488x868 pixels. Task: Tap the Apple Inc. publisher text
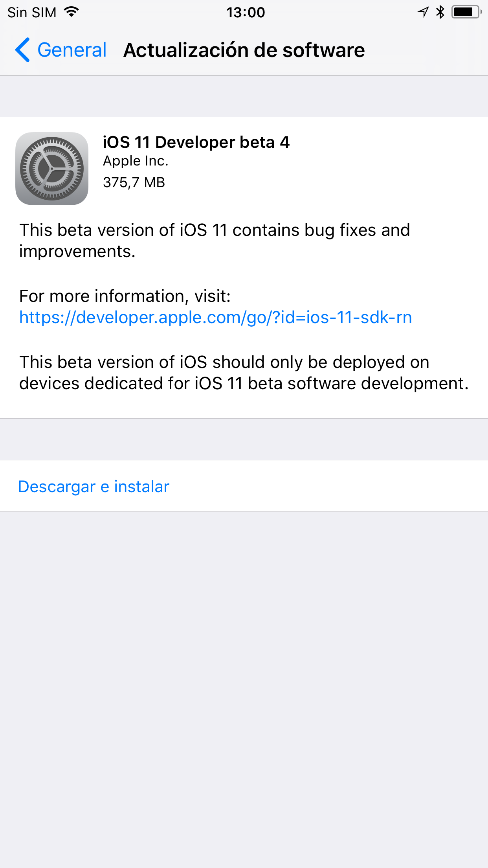[136, 161]
